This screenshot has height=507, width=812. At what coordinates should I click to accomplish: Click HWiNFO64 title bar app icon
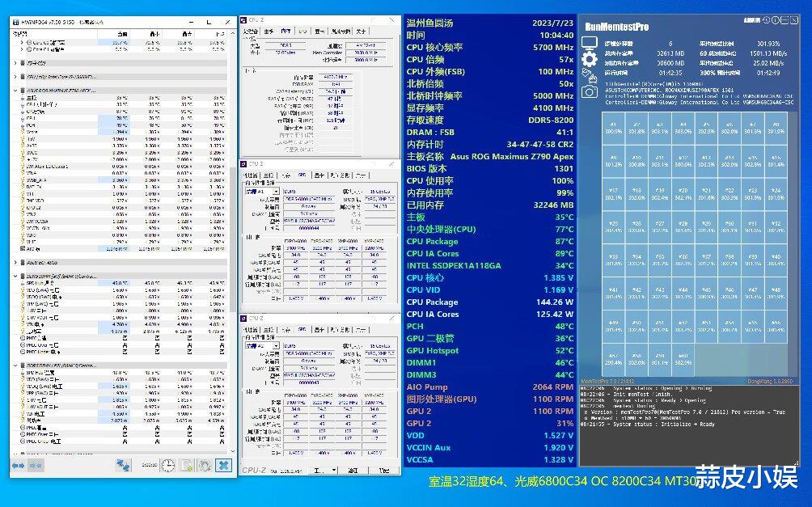tap(15, 23)
